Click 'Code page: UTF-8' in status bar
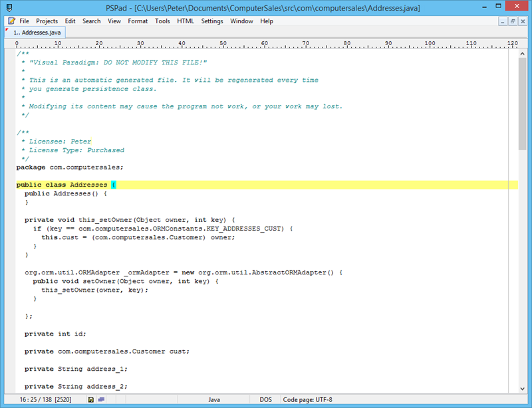The width and height of the screenshot is (532, 408). [x=307, y=399]
